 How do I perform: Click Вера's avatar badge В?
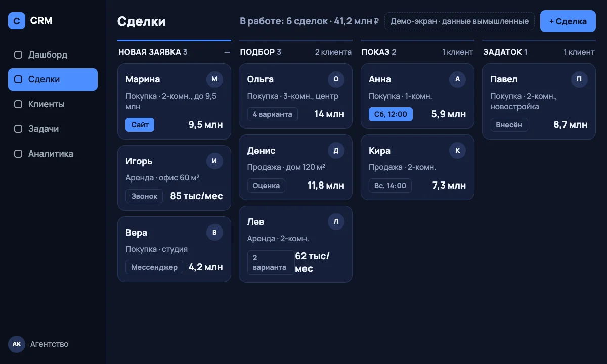(214, 233)
